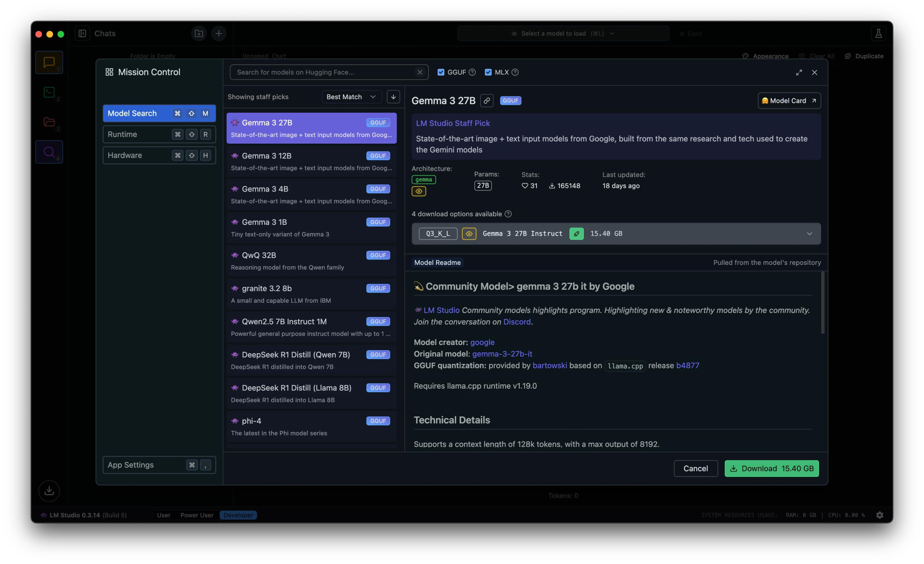Expand Mission Control to full screen
924x564 pixels.
click(x=799, y=73)
